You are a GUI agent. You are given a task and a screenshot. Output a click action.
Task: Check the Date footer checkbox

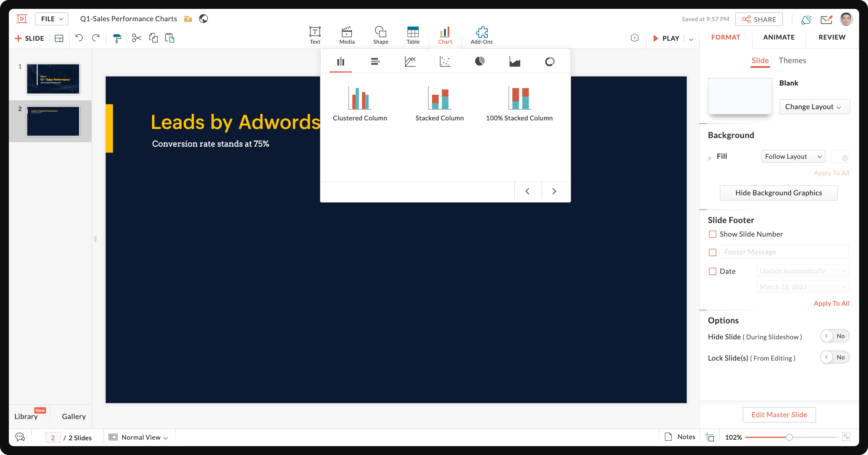(712, 271)
